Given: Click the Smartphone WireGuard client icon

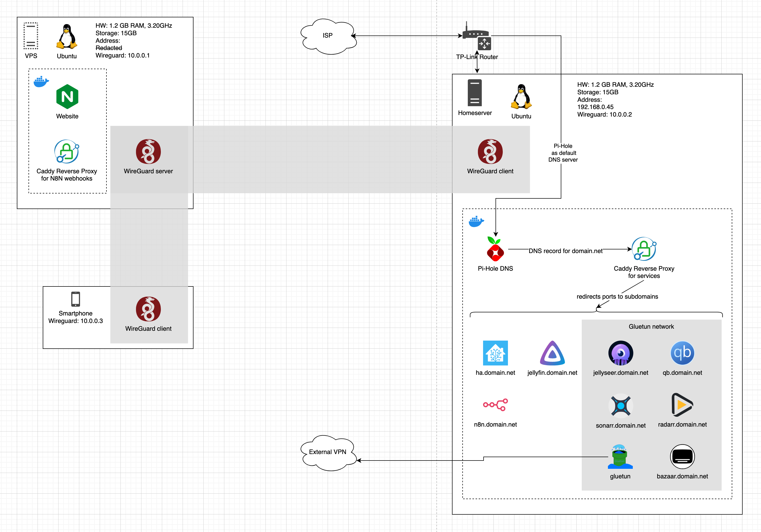Looking at the screenshot, I should 148,309.
